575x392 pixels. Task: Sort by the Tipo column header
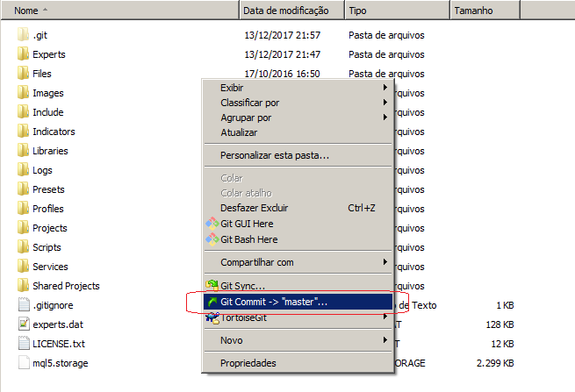point(397,11)
